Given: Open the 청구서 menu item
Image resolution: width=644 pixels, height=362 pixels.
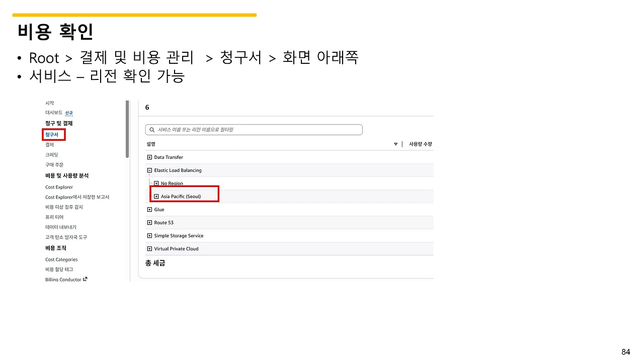Looking at the screenshot, I should click(x=51, y=135).
